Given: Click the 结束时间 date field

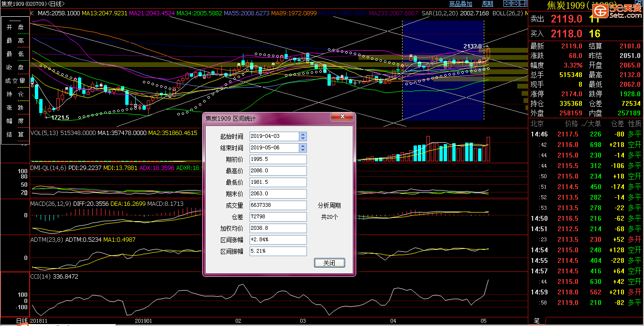Looking at the screenshot, I should (x=274, y=148).
